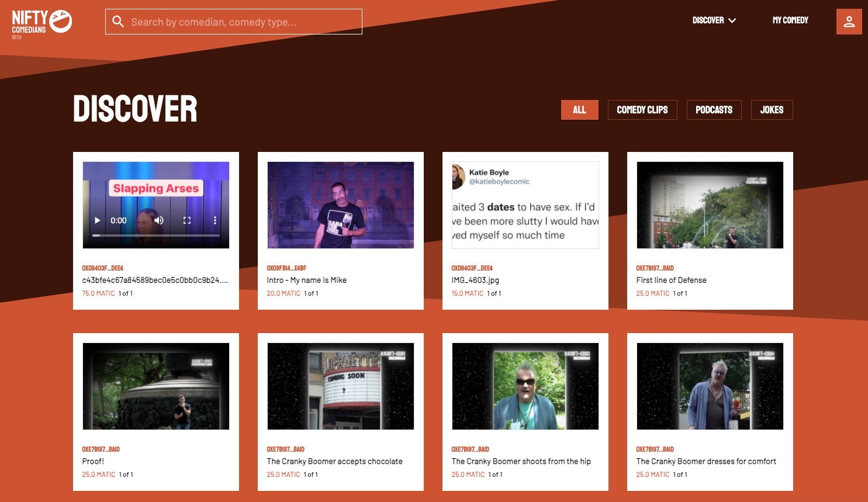Click the search magnifier icon

tap(118, 22)
